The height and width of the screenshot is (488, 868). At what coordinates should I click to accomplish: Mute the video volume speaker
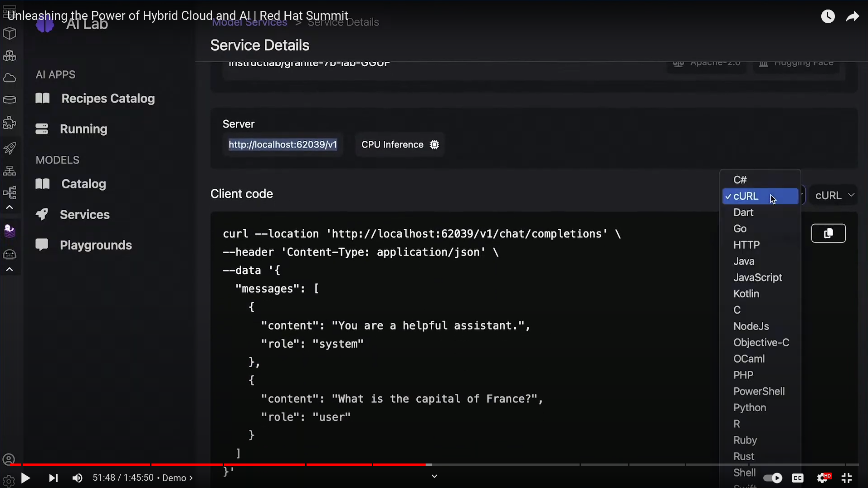click(x=77, y=478)
